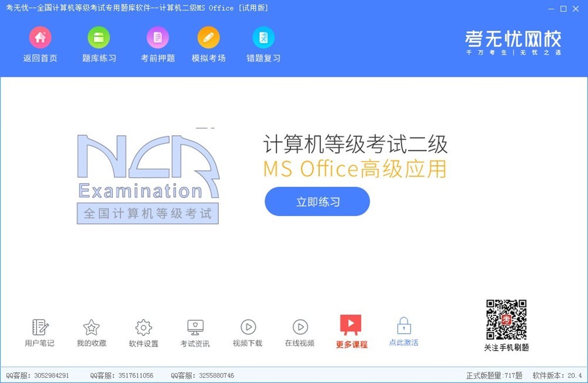
Task: Open 我的收藏 favorites star icon
Action: pos(92,333)
